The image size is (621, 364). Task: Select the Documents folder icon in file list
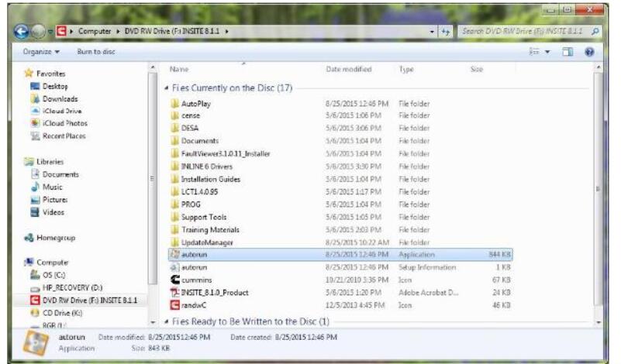(x=174, y=141)
